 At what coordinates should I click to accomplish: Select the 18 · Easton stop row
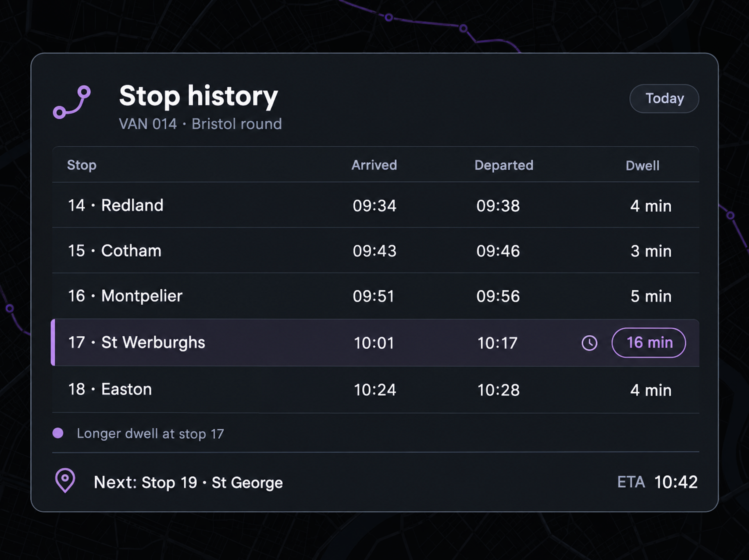(x=375, y=389)
